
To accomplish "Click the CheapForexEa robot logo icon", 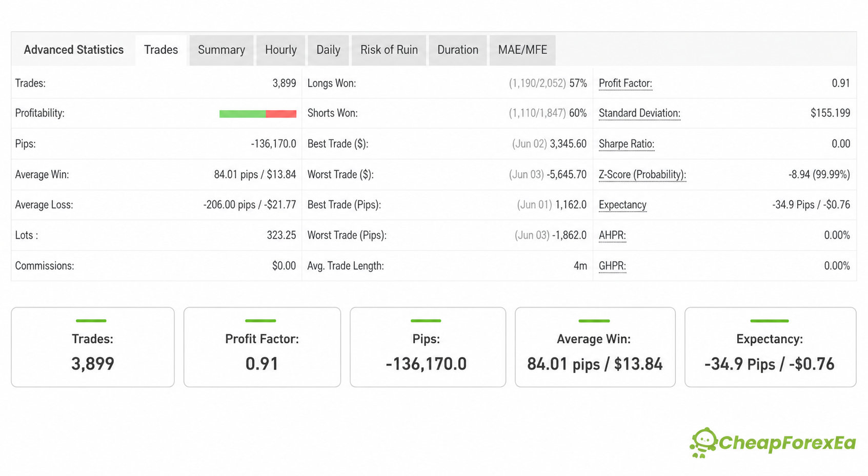I will (x=703, y=443).
